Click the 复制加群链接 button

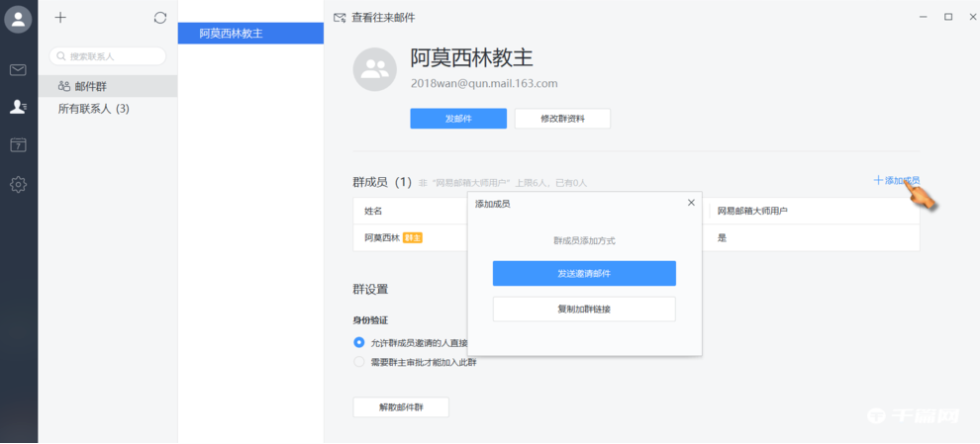(x=584, y=310)
